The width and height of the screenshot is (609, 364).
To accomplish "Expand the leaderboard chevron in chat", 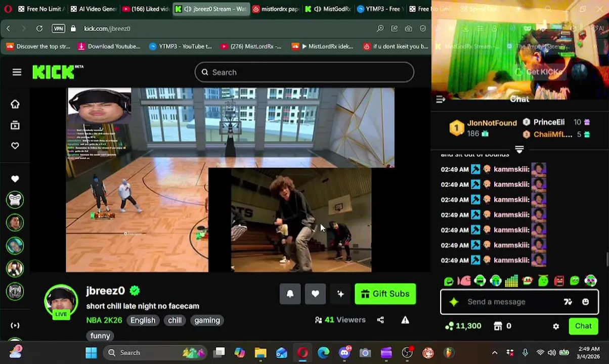I will pyautogui.click(x=519, y=150).
